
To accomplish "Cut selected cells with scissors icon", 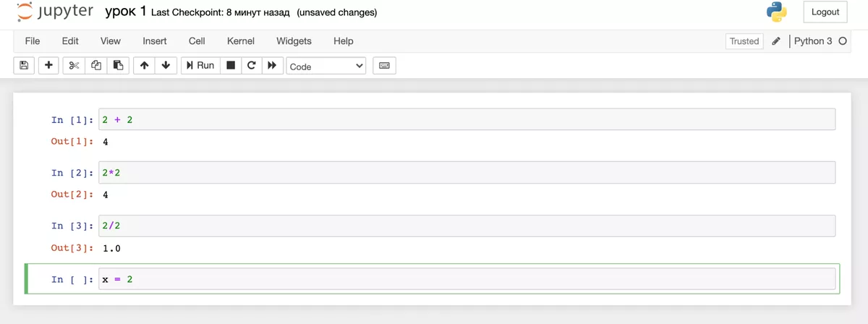I will pyautogui.click(x=74, y=66).
